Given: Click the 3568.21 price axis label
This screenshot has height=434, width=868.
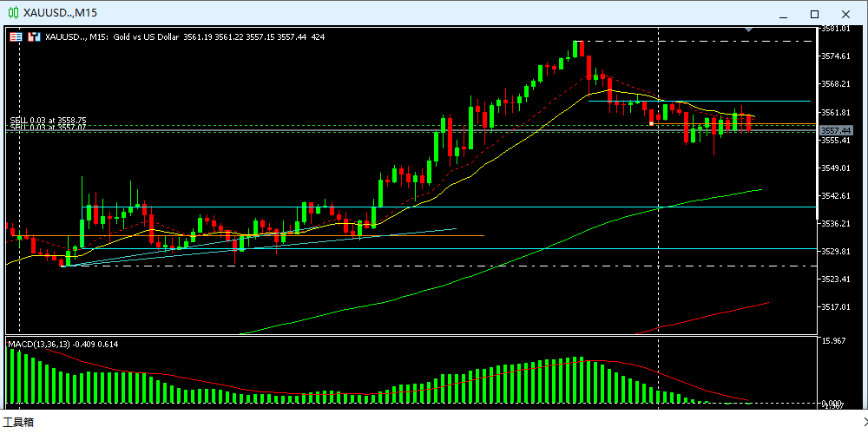Looking at the screenshot, I should 836,84.
